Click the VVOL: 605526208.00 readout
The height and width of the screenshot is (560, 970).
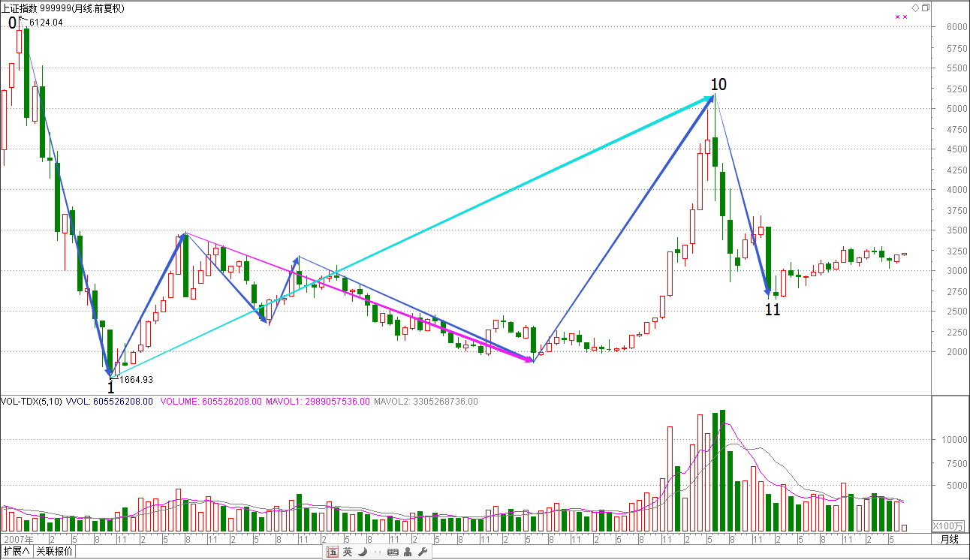110,402
